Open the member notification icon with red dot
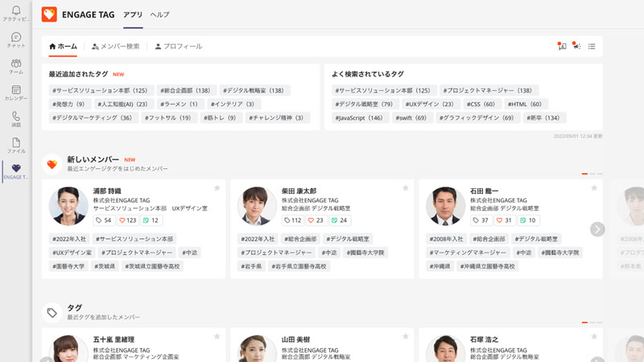644x362 pixels. pyautogui.click(x=562, y=46)
